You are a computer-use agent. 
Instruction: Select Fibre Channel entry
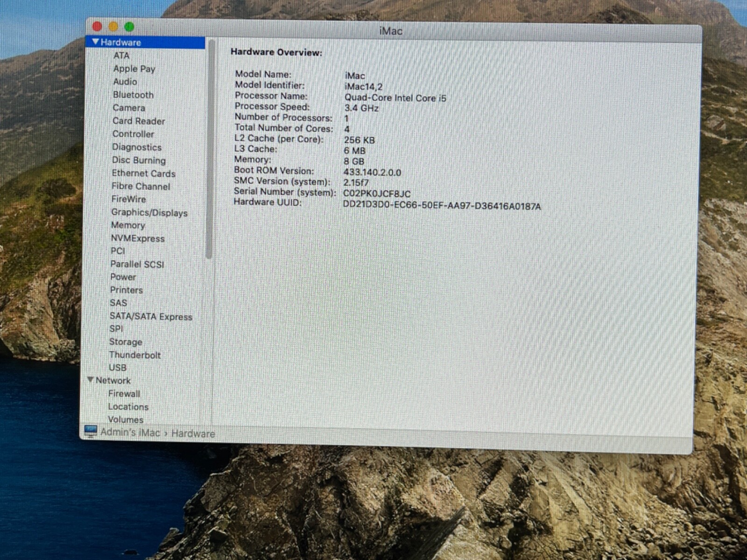click(x=141, y=186)
